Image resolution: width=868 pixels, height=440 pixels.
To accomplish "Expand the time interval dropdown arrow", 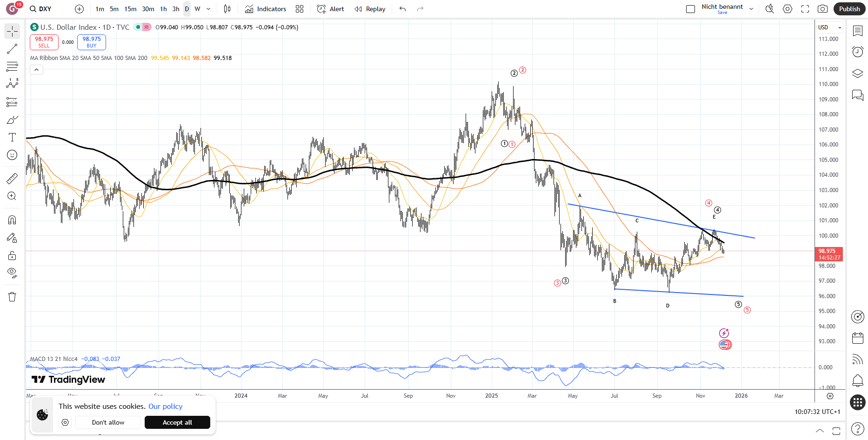I will (x=208, y=9).
